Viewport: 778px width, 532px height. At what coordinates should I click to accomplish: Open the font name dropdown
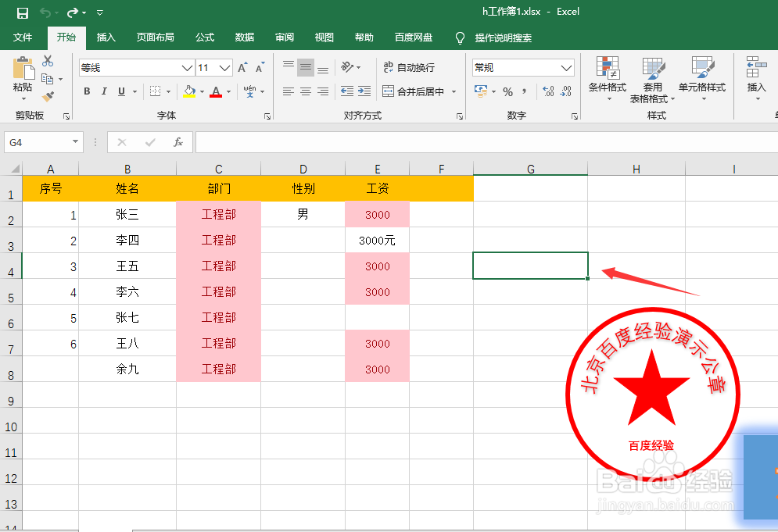click(x=188, y=68)
